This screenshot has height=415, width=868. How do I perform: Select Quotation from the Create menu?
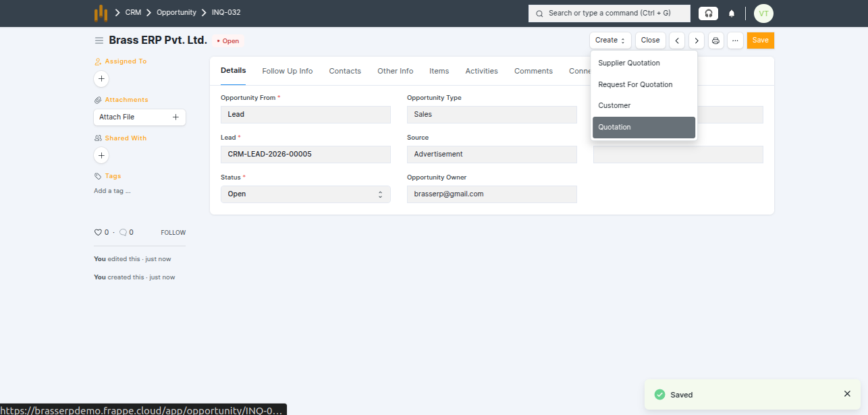coord(643,128)
